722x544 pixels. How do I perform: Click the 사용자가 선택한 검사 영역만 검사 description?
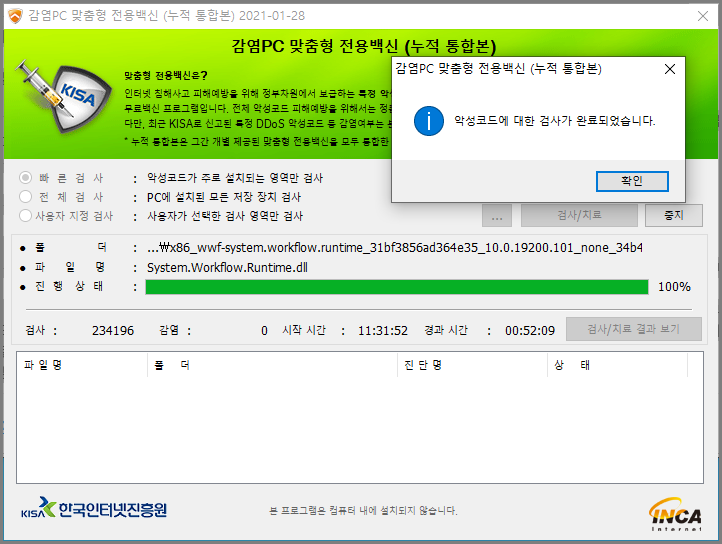225,216
